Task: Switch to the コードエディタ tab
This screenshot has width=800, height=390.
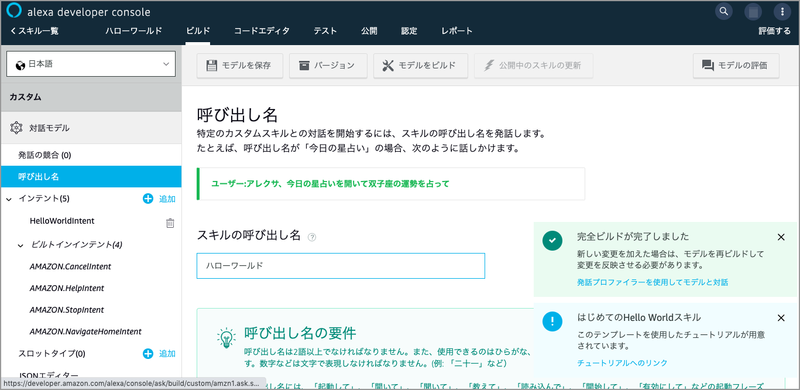Action: pos(262,31)
